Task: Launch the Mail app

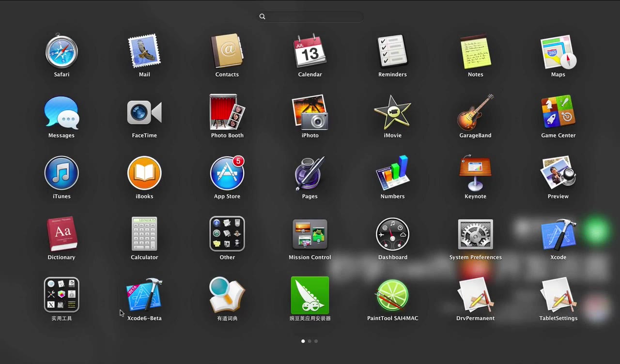Action: coord(144,51)
